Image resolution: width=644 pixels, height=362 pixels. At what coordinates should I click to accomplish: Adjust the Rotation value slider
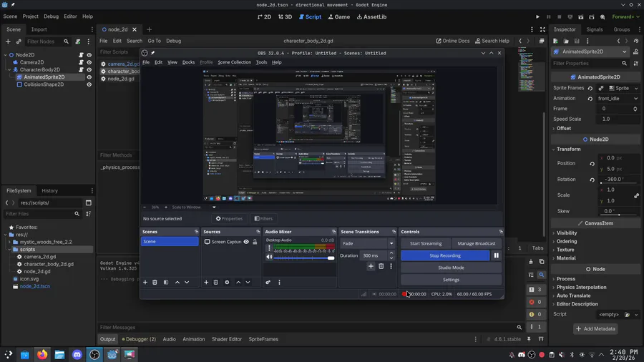coord(619,183)
